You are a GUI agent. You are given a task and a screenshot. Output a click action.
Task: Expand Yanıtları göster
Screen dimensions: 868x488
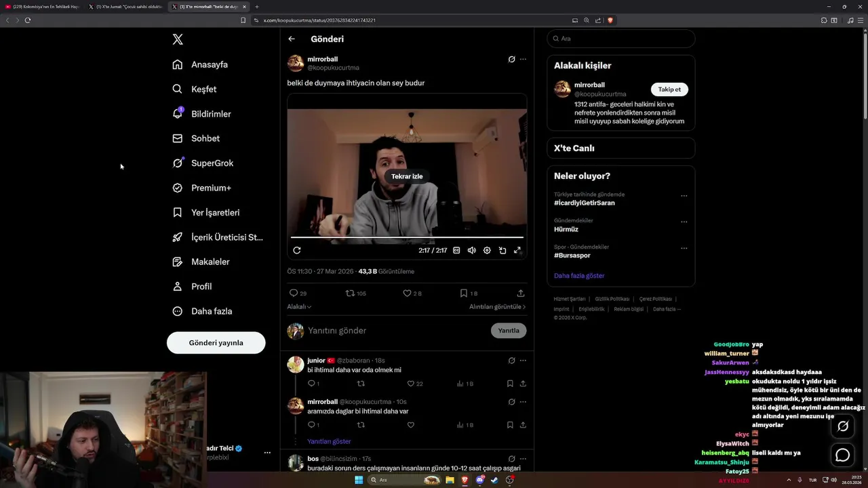(329, 441)
